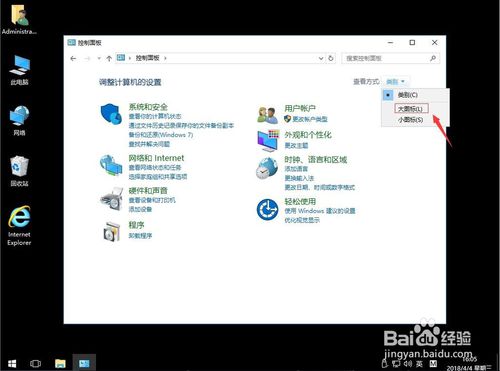This screenshot has width=500, height=371.
Task: Click 查找并解决问题 troubleshooting link
Action: pyautogui.click(x=149, y=144)
